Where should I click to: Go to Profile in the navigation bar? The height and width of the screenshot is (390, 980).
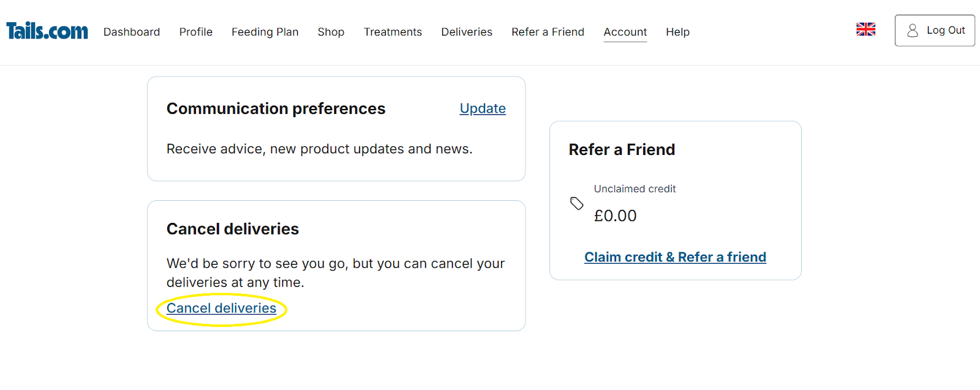tap(196, 32)
